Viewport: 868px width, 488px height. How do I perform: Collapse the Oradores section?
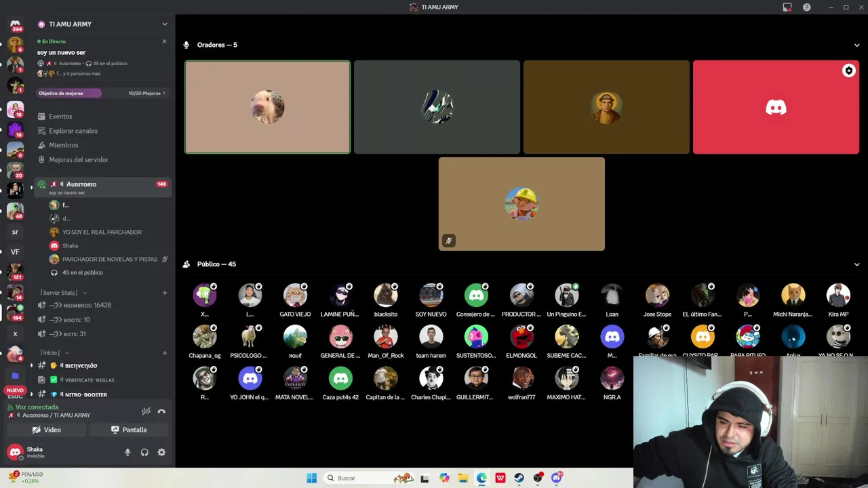856,45
